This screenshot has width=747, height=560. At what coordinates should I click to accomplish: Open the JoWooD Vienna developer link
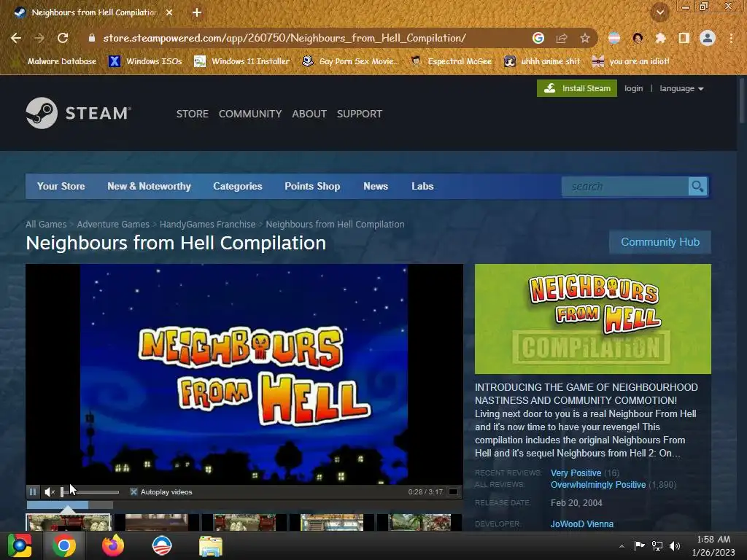[582, 524]
